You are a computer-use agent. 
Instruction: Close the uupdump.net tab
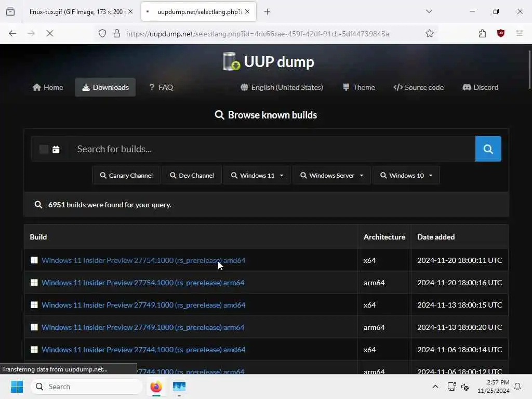coord(247,11)
